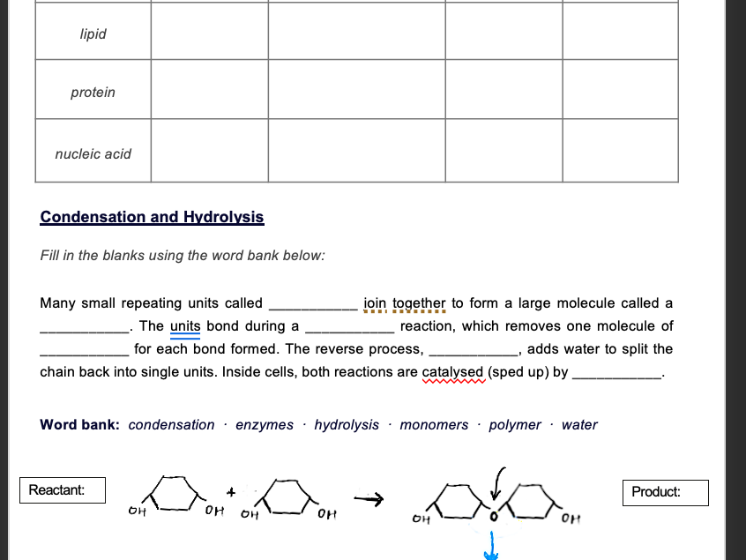The height and width of the screenshot is (560, 746).
Task: Click 'condensation' in the word bank
Action: [171, 424]
